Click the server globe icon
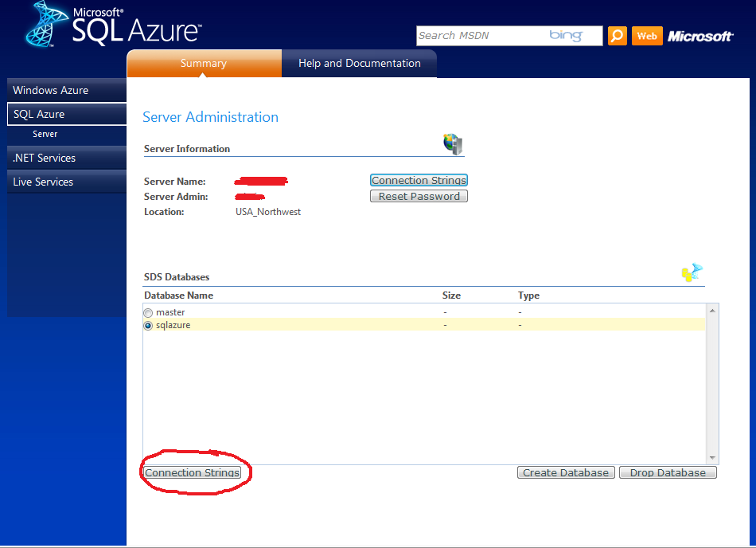The image size is (756, 548). click(453, 143)
